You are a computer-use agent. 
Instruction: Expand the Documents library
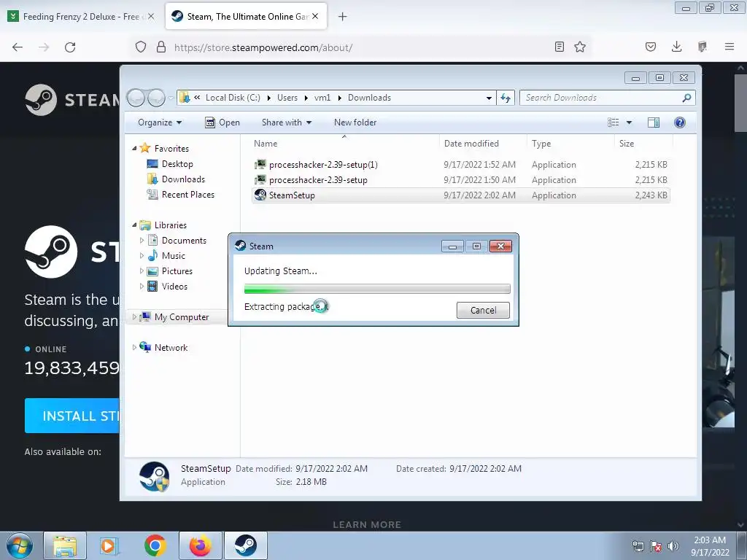[x=142, y=241]
